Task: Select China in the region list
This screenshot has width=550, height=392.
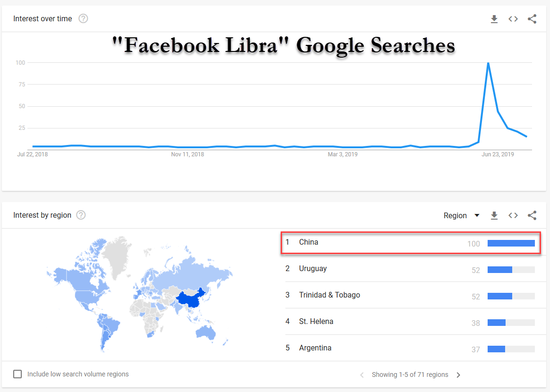Action: pos(411,243)
